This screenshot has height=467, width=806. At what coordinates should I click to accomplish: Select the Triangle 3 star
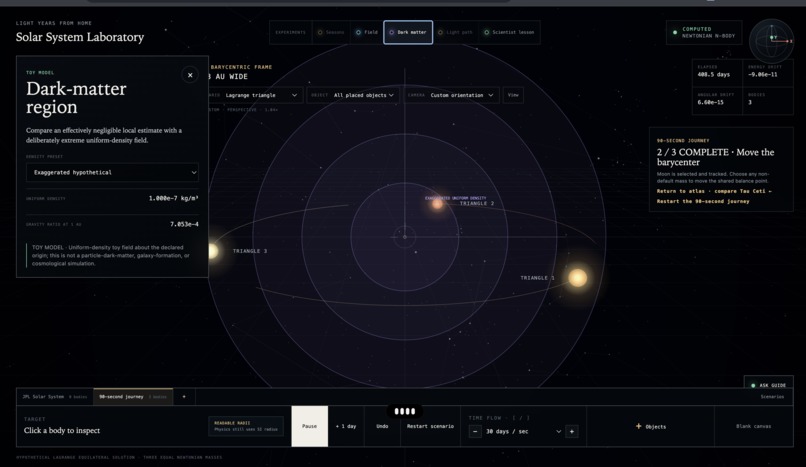(212, 251)
